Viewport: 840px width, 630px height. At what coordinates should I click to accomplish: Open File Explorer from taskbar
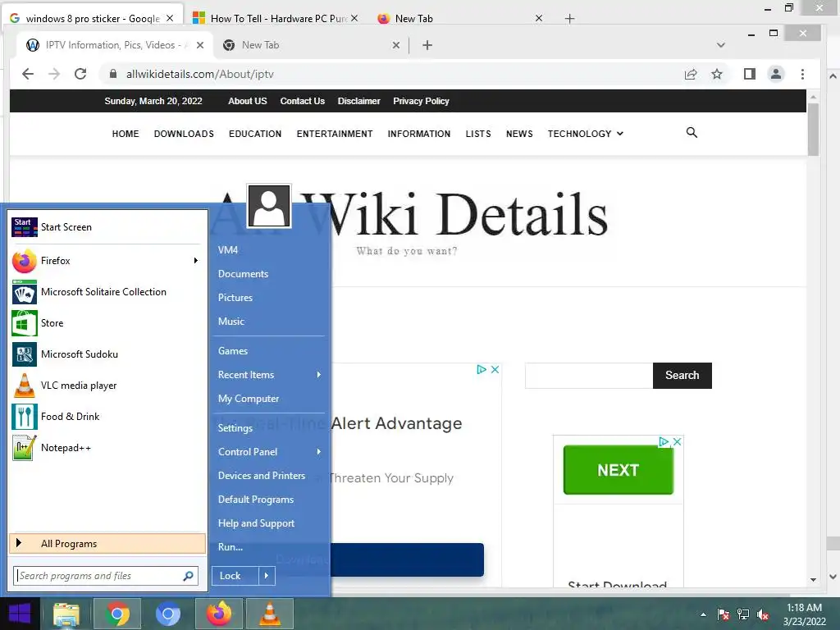[66, 614]
